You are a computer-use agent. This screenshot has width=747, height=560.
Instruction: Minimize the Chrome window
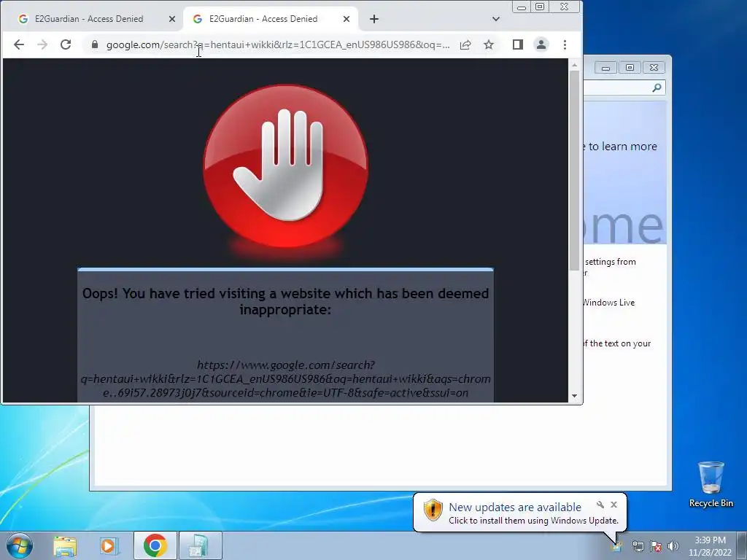pyautogui.click(x=522, y=7)
